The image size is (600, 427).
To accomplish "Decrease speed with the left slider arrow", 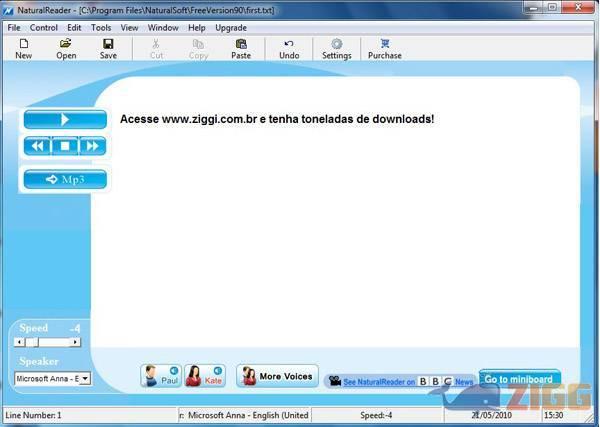I will (20, 342).
